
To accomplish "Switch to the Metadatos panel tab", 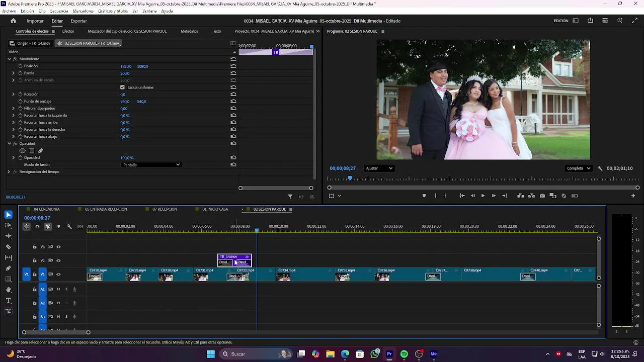I will pyautogui.click(x=189, y=31).
